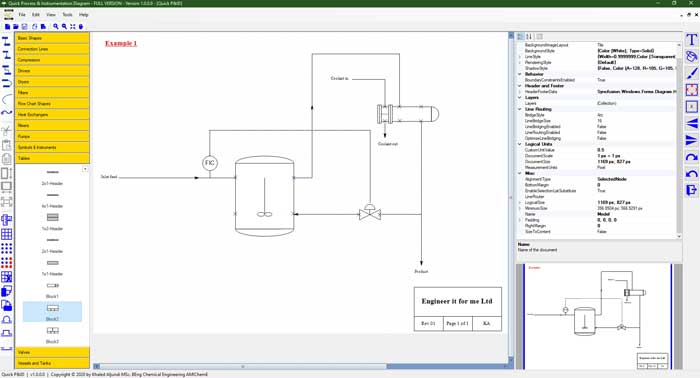This screenshot has width=700, height=378.
Task: Click the Save disk icon in the toolbar
Action: click(25, 27)
